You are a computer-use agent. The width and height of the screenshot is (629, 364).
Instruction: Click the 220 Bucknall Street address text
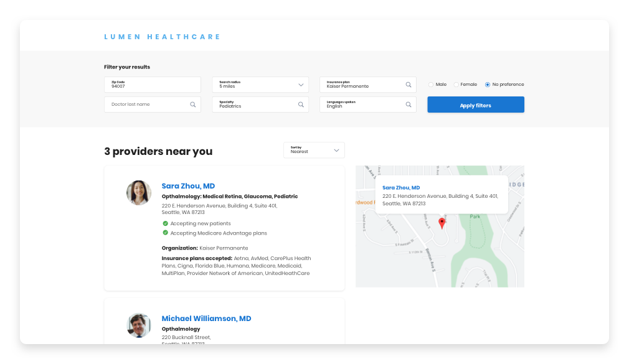(186, 337)
